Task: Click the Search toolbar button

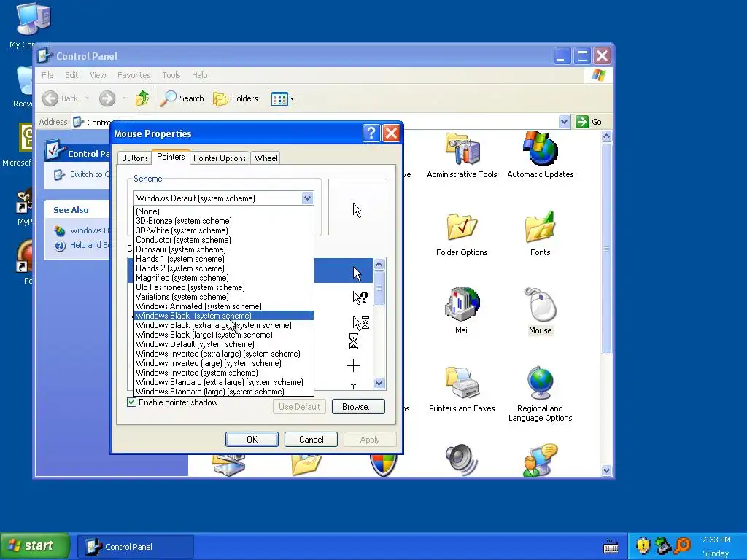Action: click(x=182, y=98)
